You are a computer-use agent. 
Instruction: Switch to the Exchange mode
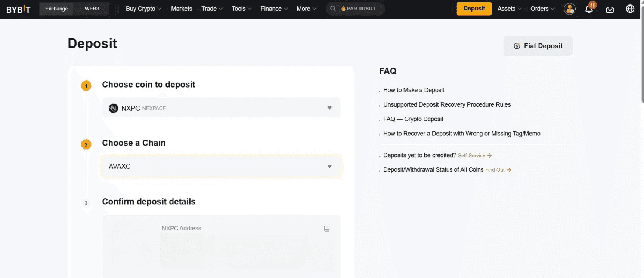[56, 9]
